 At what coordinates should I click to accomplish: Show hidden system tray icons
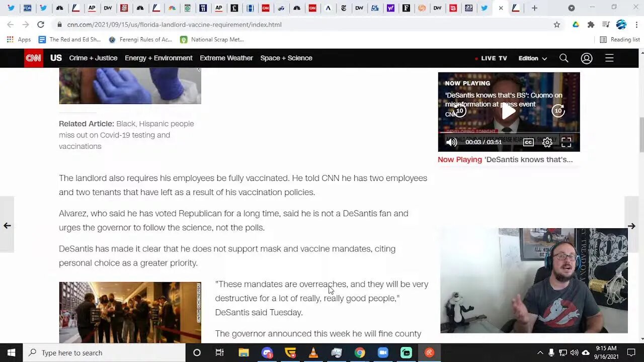click(x=540, y=352)
